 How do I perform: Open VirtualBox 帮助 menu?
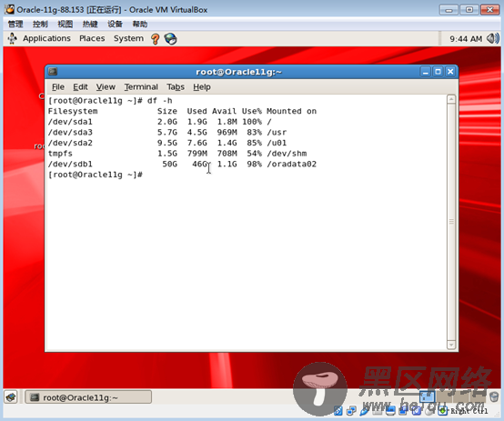pos(140,25)
